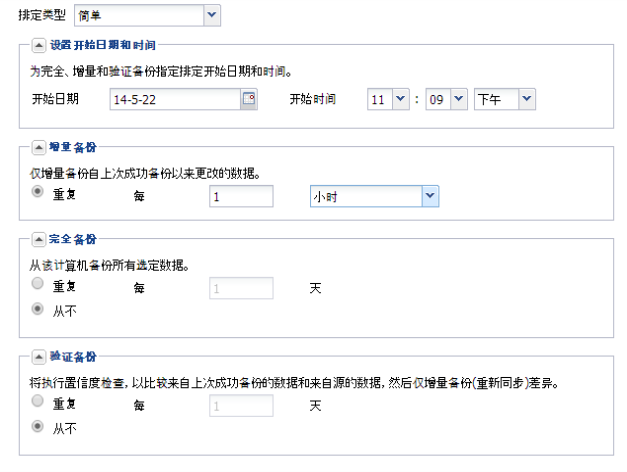This screenshot has width=627, height=472.
Task: Select 从不 radio under 验证备份
Action: point(38,427)
